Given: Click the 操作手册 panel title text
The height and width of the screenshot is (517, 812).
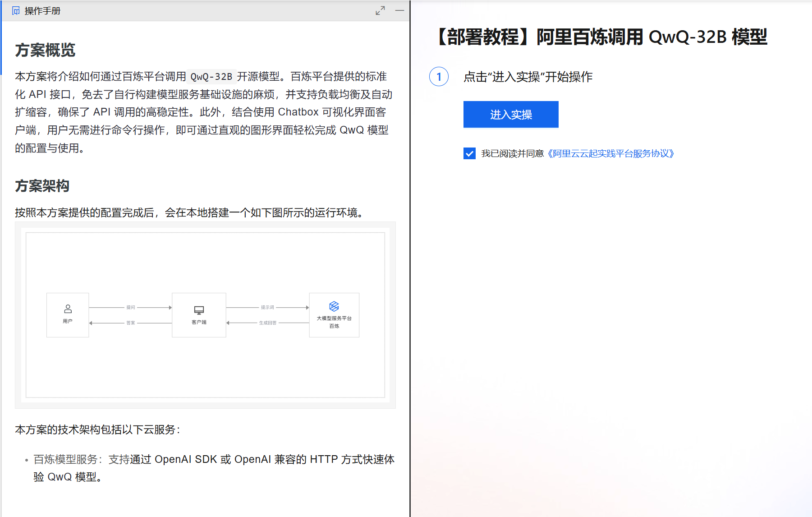Looking at the screenshot, I should 42,11.
